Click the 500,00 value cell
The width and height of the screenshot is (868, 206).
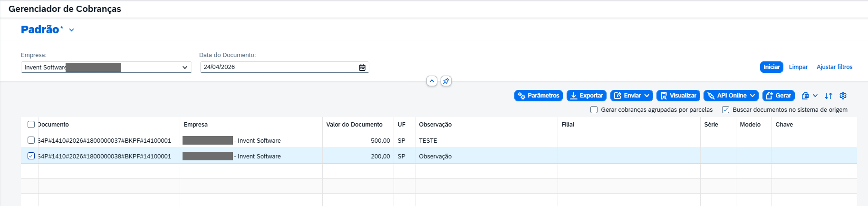[x=358, y=140]
